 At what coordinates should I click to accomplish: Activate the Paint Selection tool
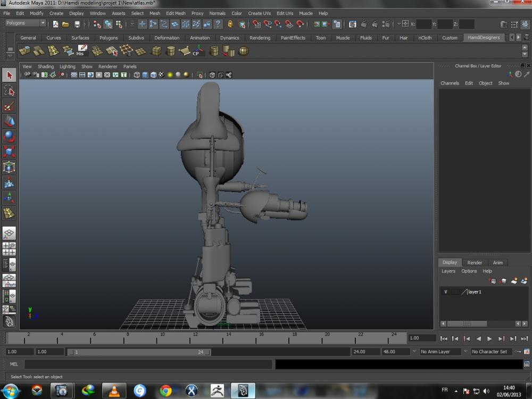click(9, 106)
